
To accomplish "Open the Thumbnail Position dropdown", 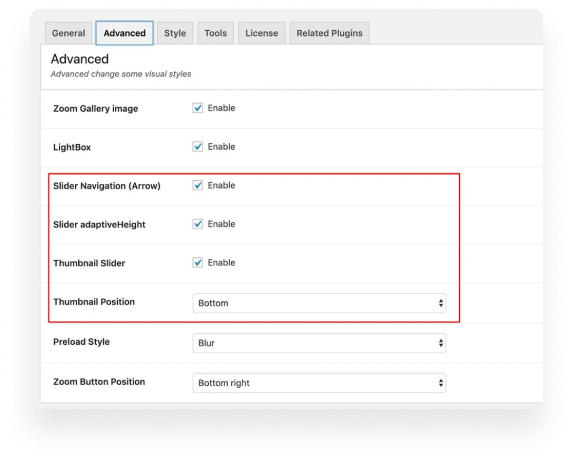I will point(319,303).
